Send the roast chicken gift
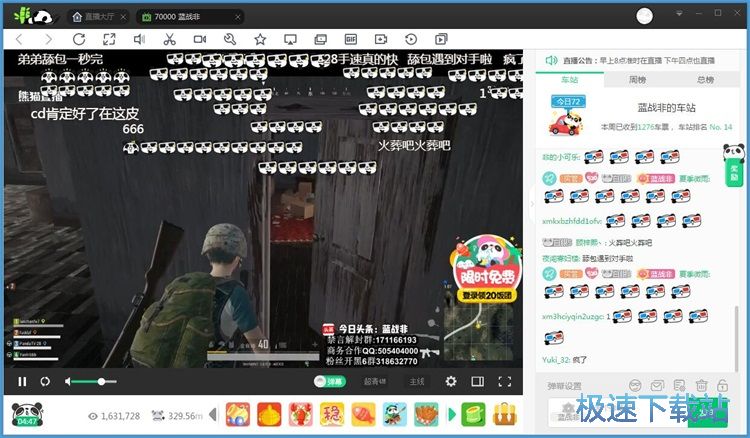Viewport: 750px width, 438px height. click(x=426, y=415)
